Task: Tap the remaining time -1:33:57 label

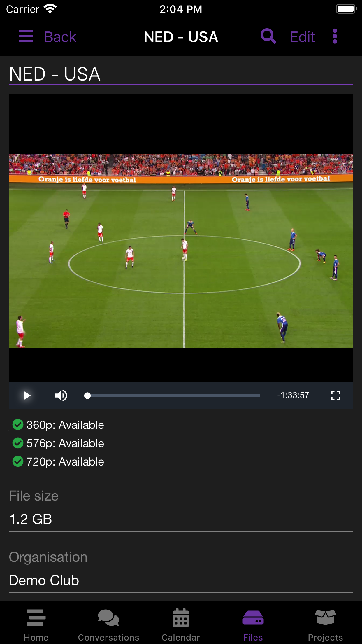Action: 293,395
